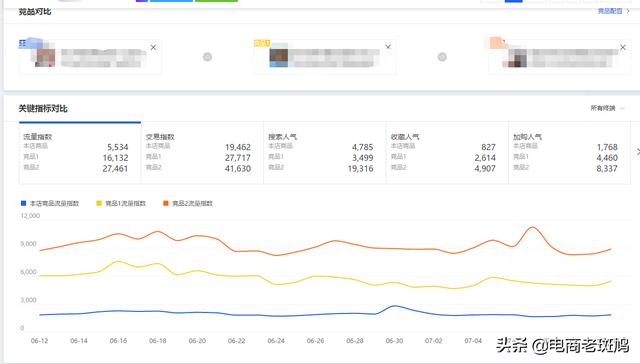The image size is (640, 364).
Task: Click the 06-30 date axis label
Action: tap(394, 341)
